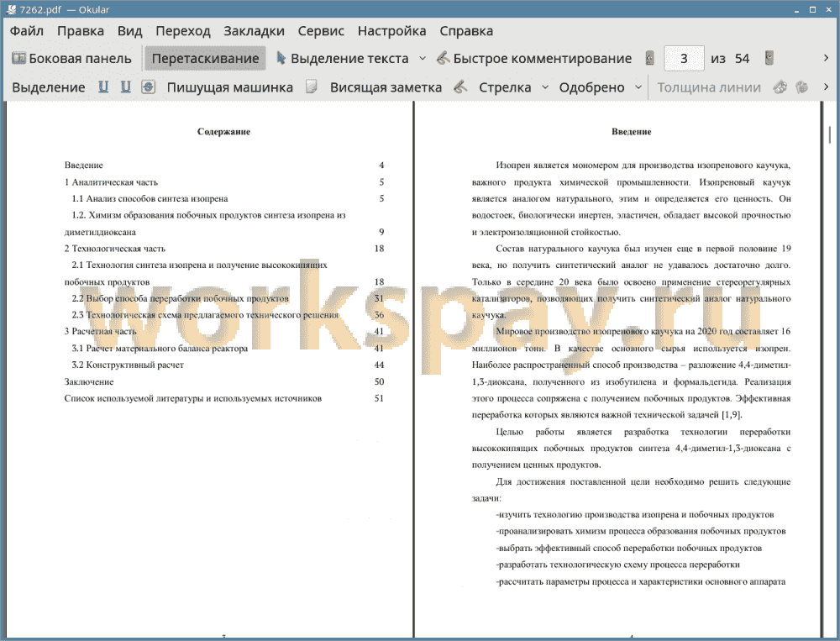Viewport: 840px width, 641px height.
Task: Select the freehand line icon before Стрелка
Action: coord(460,87)
